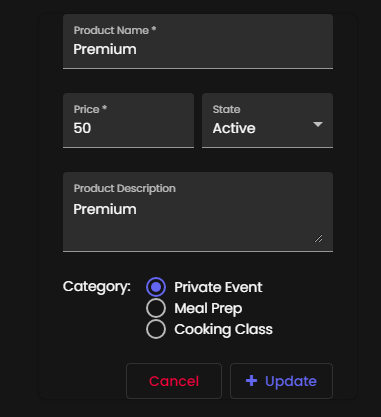This screenshot has height=417, width=381.
Task: Click the Update button text
Action: (x=291, y=381)
